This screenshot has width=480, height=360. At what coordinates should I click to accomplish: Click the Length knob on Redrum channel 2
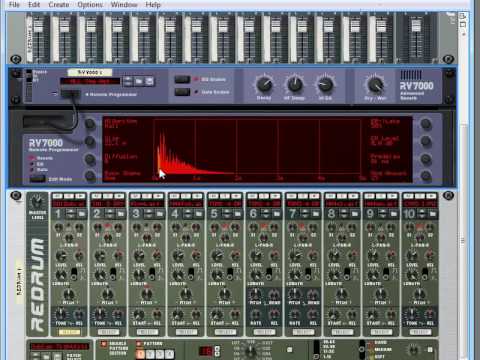tap(100, 275)
